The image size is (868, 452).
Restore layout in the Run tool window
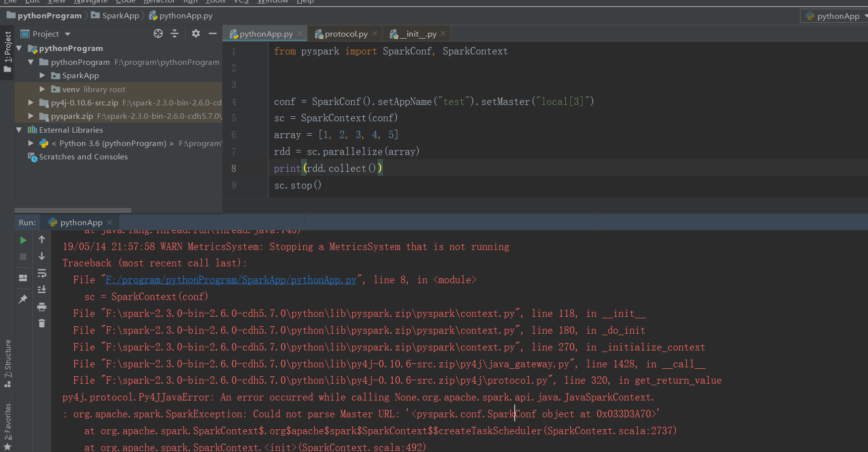(23, 278)
